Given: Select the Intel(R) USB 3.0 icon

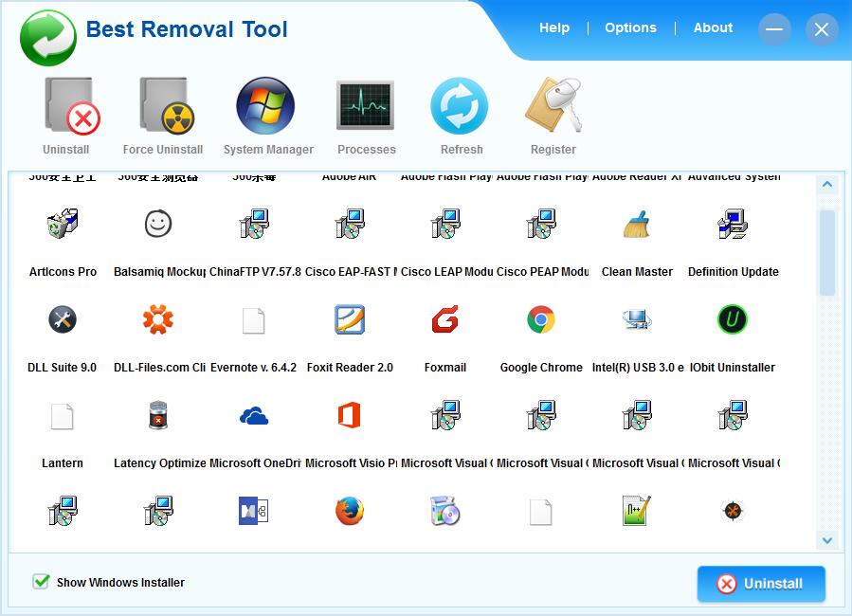Looking at the screenshot, I should pos(636,319).
